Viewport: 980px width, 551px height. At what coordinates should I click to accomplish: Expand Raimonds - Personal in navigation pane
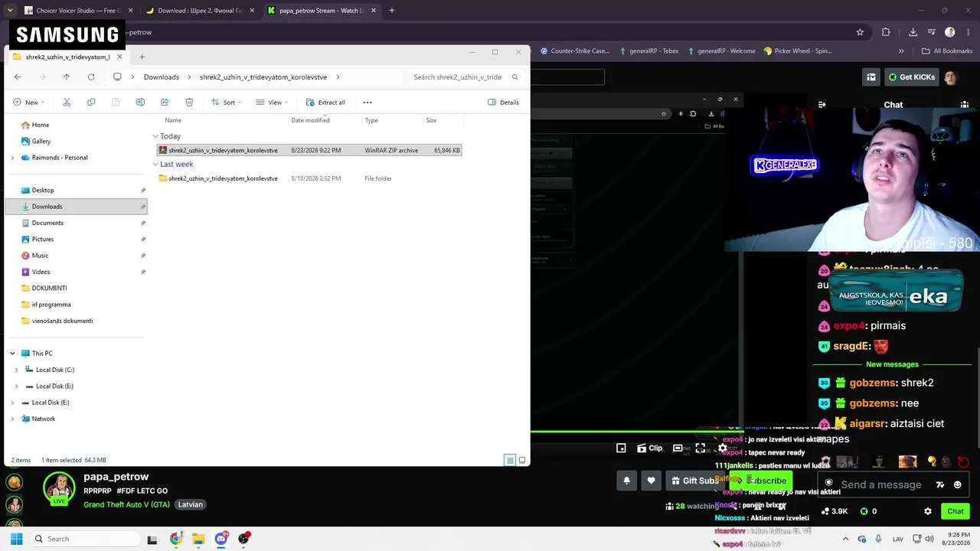coord(12,158)
